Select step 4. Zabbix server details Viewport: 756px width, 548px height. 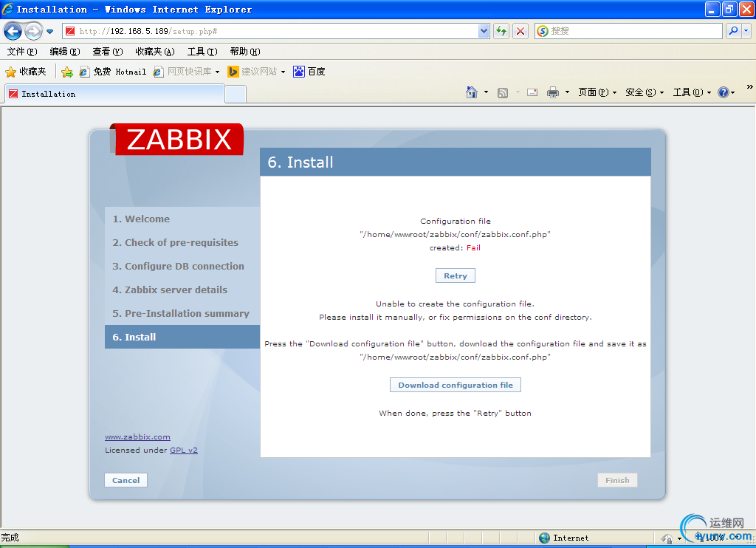click(170, 290)
